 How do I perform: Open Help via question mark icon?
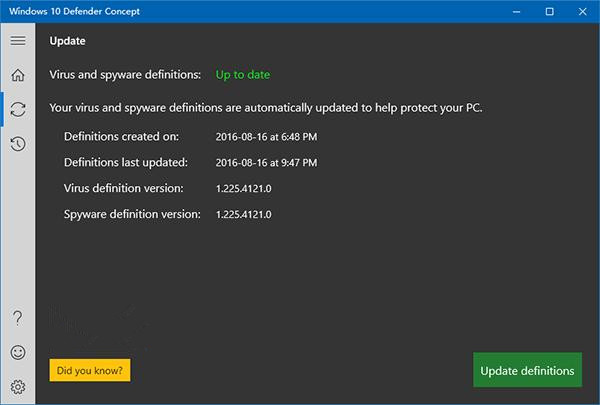18,318
